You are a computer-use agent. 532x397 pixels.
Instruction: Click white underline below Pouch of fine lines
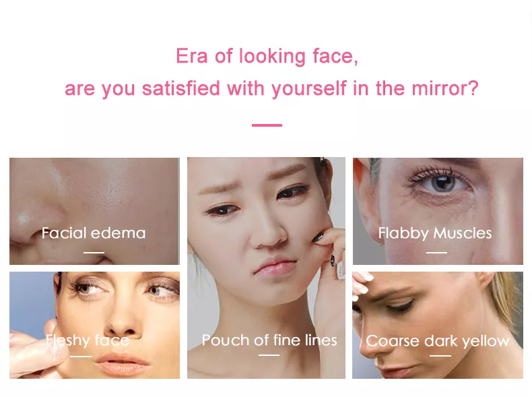(269, 355)
